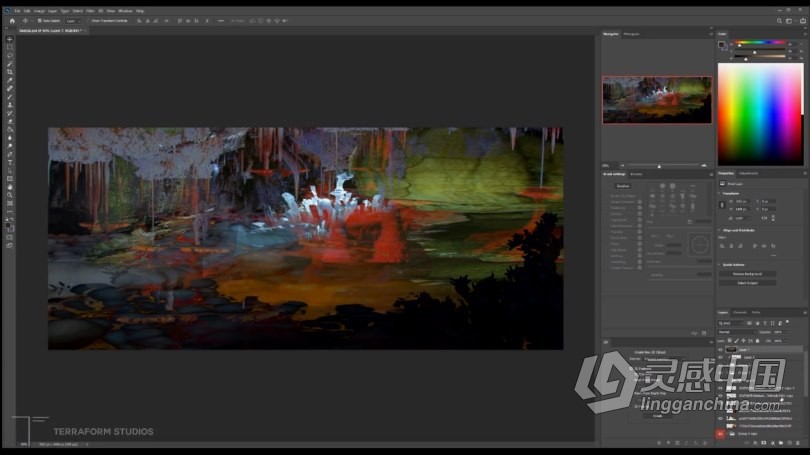Switch to the Channels tab
The image size is (810, 455).
pos(741,312)
